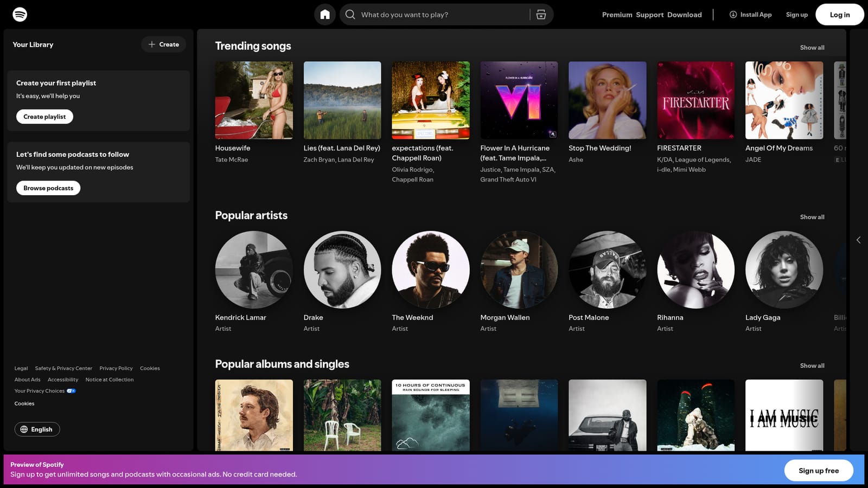Click Kendrick Lamar artist name
Screen dimensions: 868x488
[241, 318]
